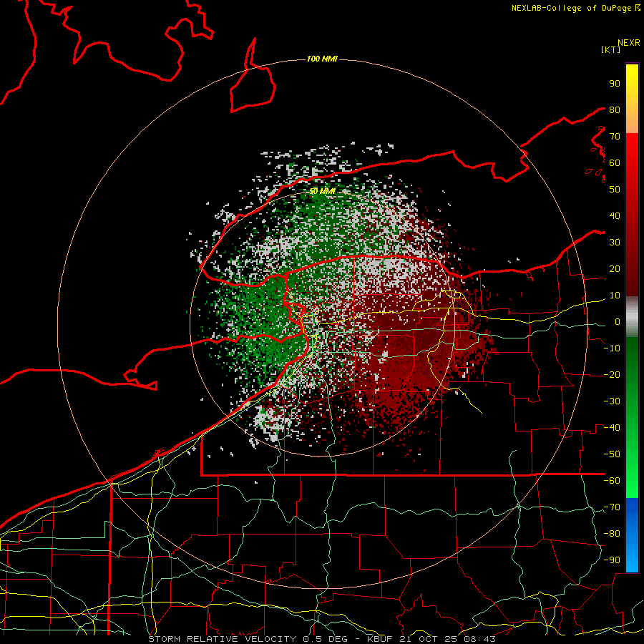Click the -50 scale value
644x644 pixels.
[x=612, y=454]
